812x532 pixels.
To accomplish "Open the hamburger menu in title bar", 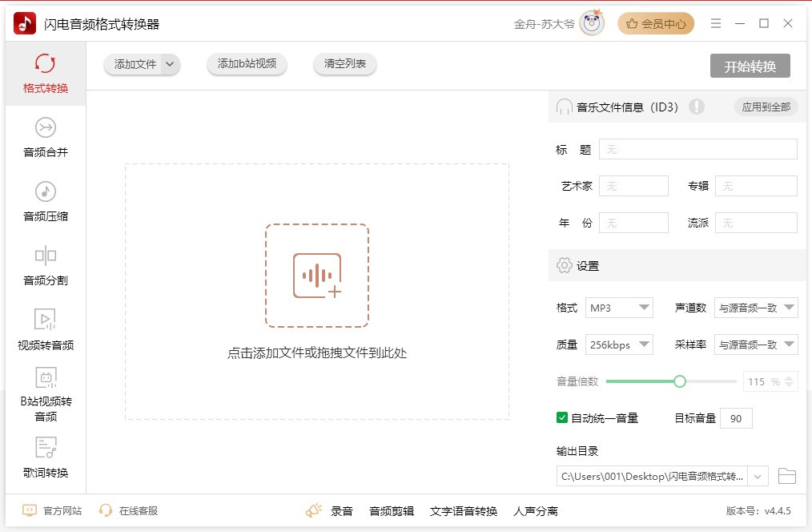I will (x=716, y=23).
